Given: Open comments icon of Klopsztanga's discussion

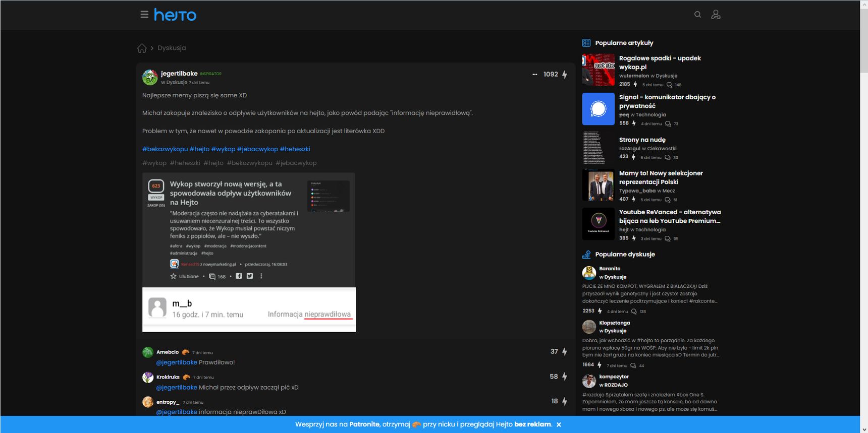Looking at the screenshot, I should (633, 365).
